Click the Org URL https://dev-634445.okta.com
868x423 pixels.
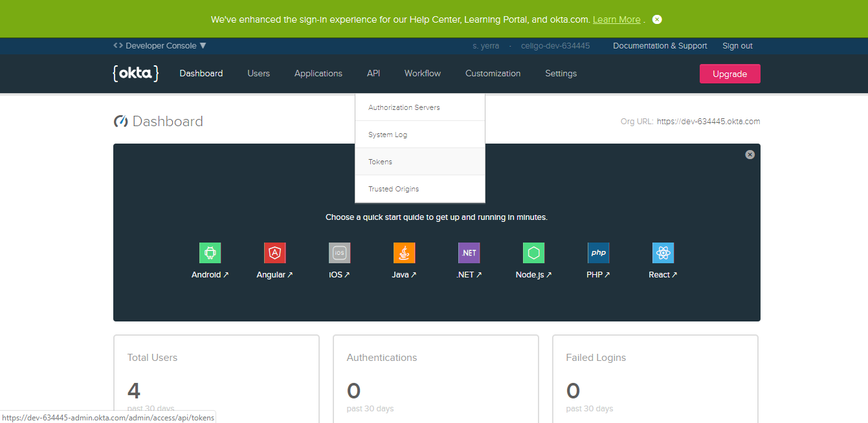pyautogui.click(x=708, y=122)
